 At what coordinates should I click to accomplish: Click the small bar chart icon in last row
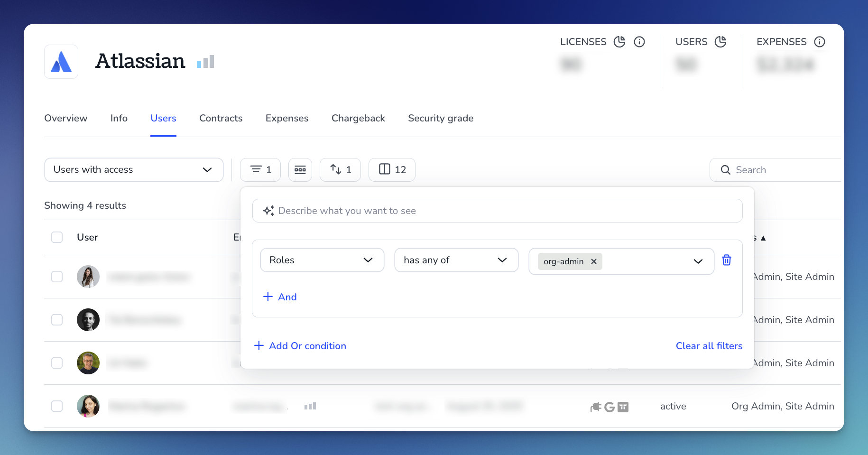click(310, 406)
